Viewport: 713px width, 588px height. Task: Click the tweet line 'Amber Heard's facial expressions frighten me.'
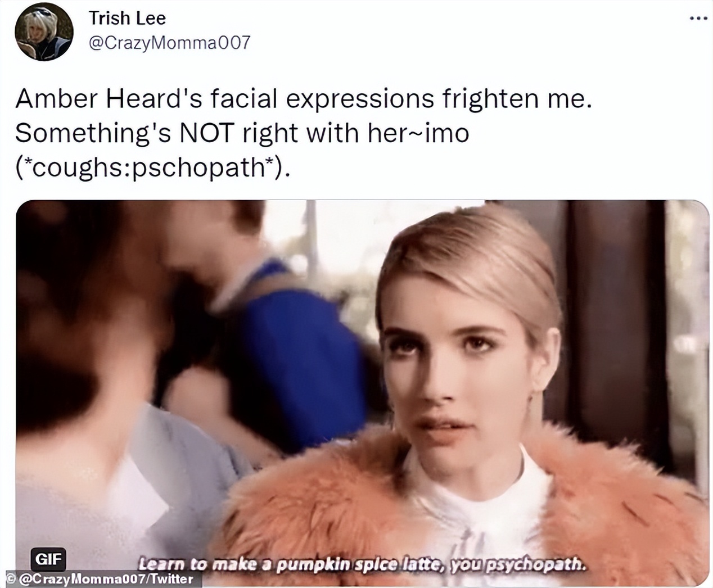(304, 99)
